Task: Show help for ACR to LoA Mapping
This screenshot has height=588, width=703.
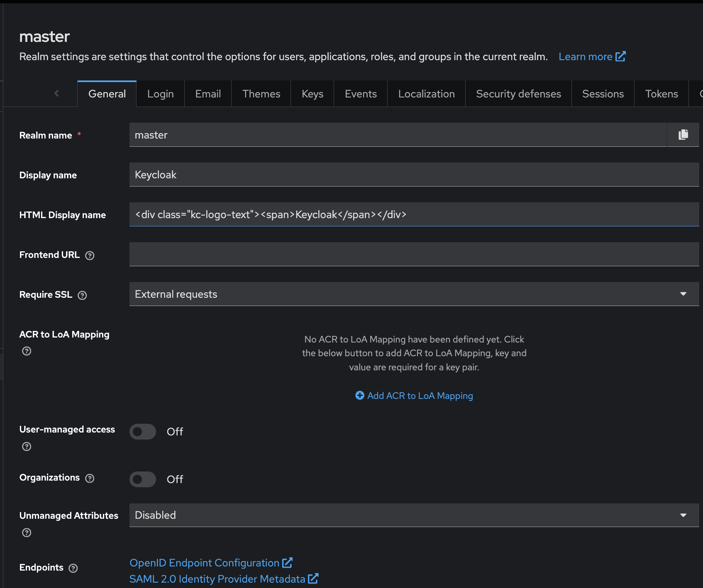Action: 27,351
